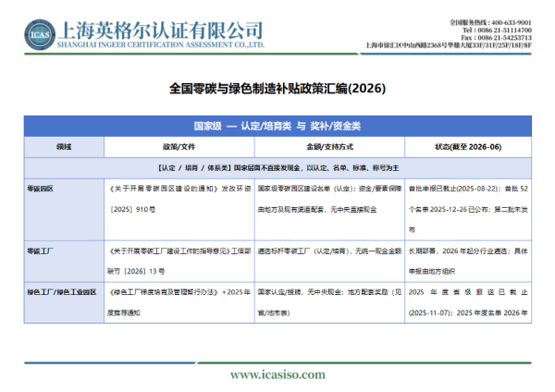
Task: Click the Tel: 0086 21-51114700 line
Action: click(497, 31)
